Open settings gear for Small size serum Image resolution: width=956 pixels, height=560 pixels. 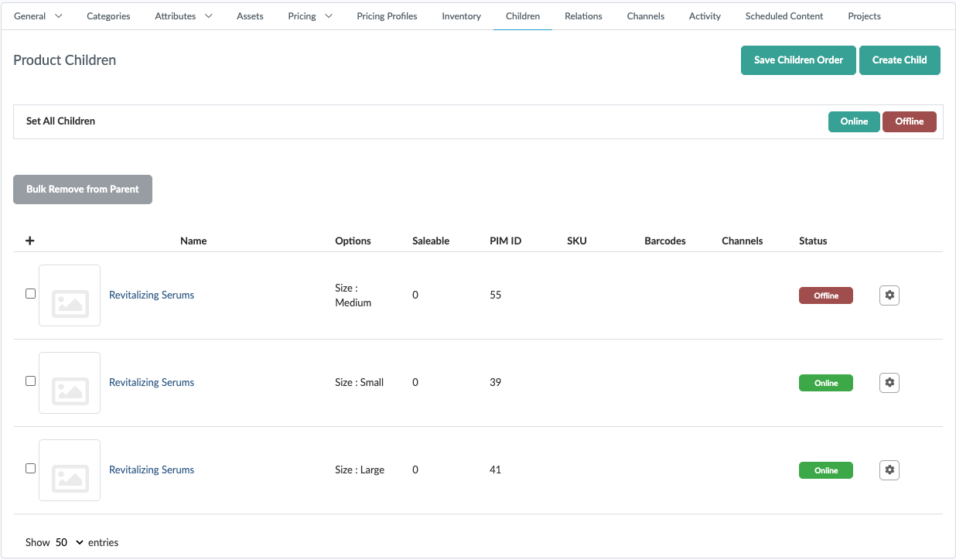point(889,383)
